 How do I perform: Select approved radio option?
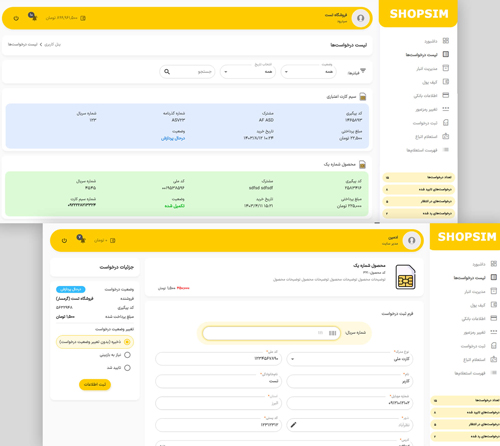(127, 368)
